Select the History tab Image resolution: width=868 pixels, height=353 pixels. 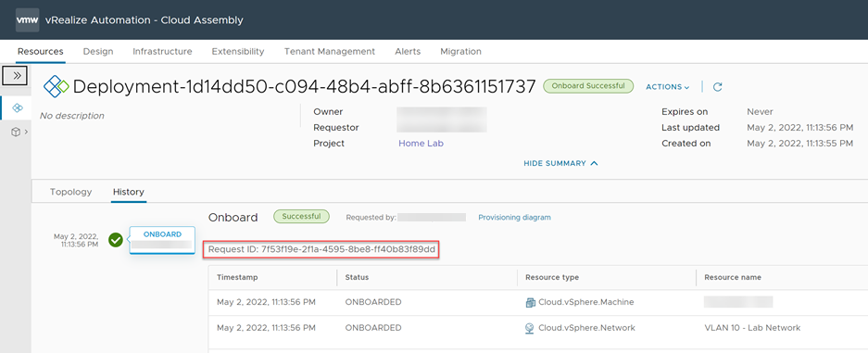point(129,192)
